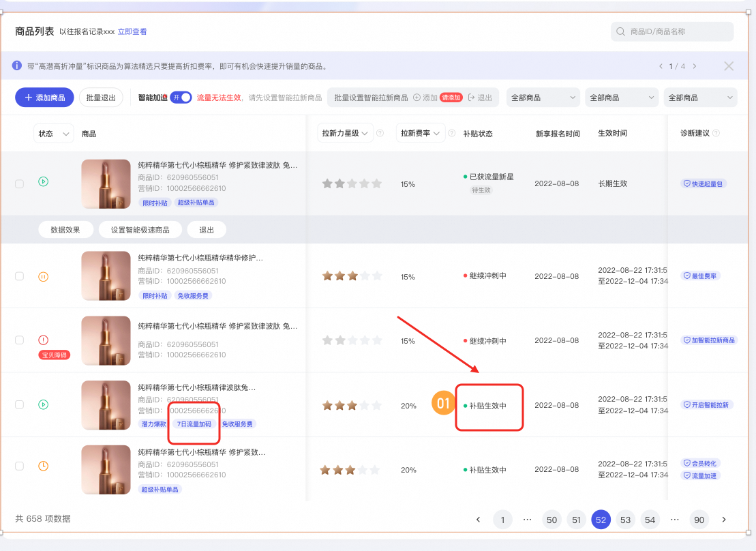The image size is (756, 551).
Task: Click the 开启智能拉新 suggestion tag
Action: pos(706,405)
